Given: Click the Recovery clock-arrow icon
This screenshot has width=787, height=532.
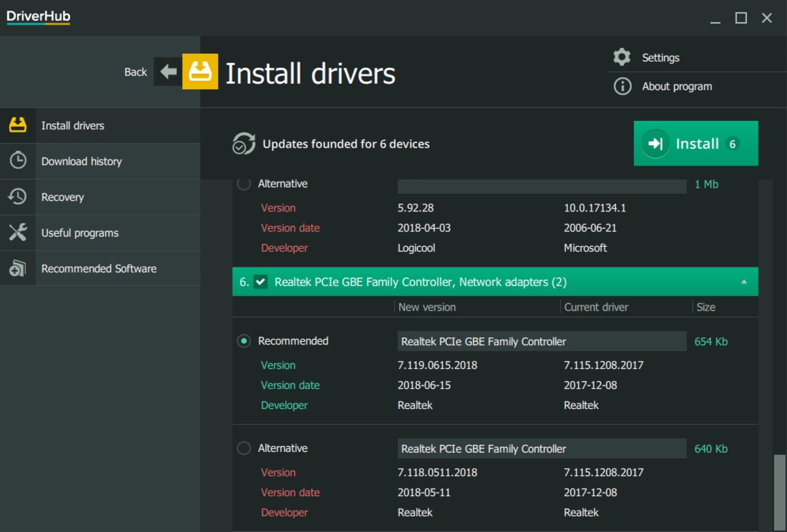Looking at the screenshot, I should (x=18, y=197).
